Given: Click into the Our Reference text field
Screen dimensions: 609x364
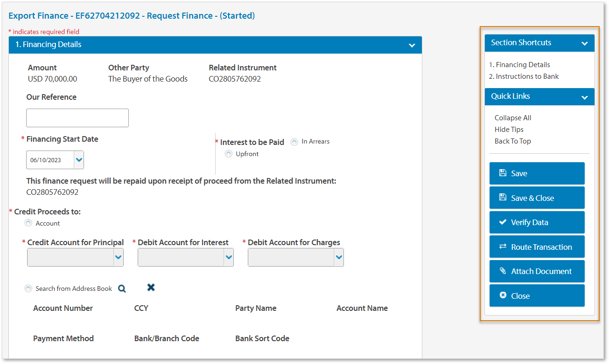Looking at the screenshot, I should [77, 118].
